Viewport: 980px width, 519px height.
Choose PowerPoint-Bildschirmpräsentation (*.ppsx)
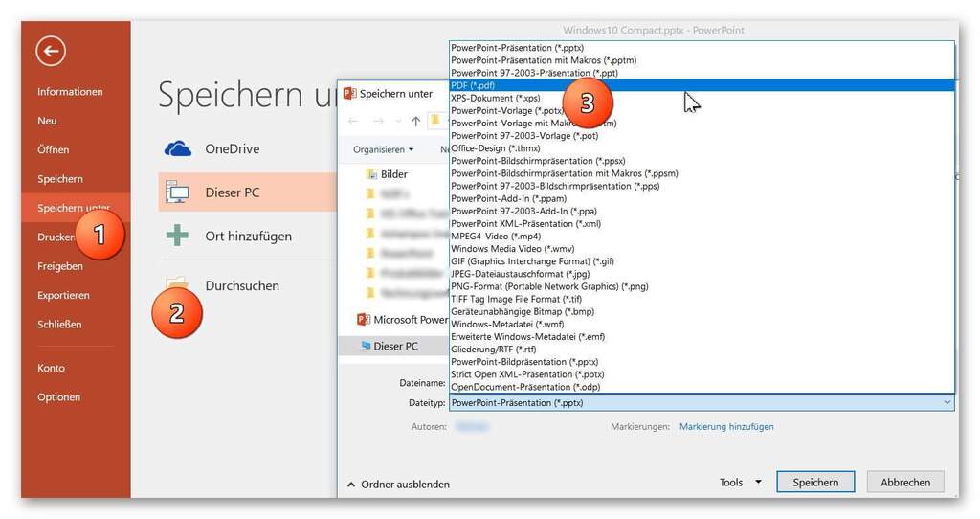[702, 161]
